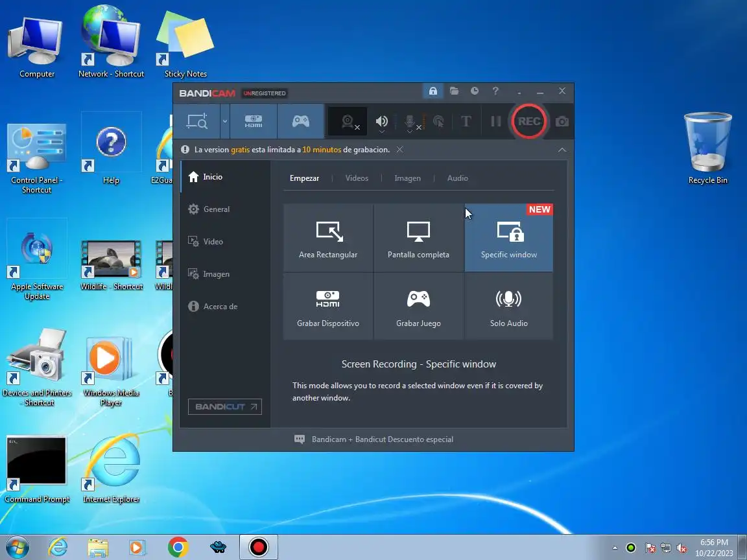Open the Devices and Printers shortcut icon
The width and height of the screenshot is (747, 560).
pyautogui.click(x=37, y=367)
